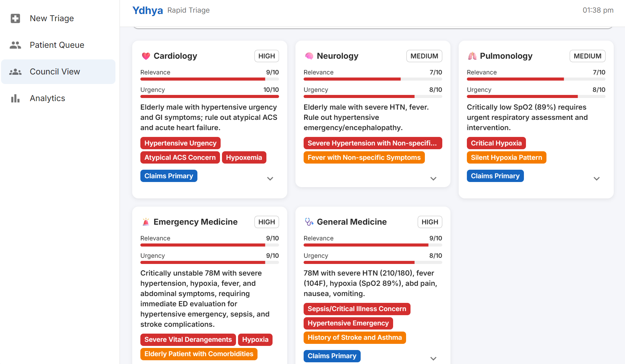Click the Silent Hypoxia Pattern tag
This screenshot has width=625, height=364.
(x=506, y=157)
